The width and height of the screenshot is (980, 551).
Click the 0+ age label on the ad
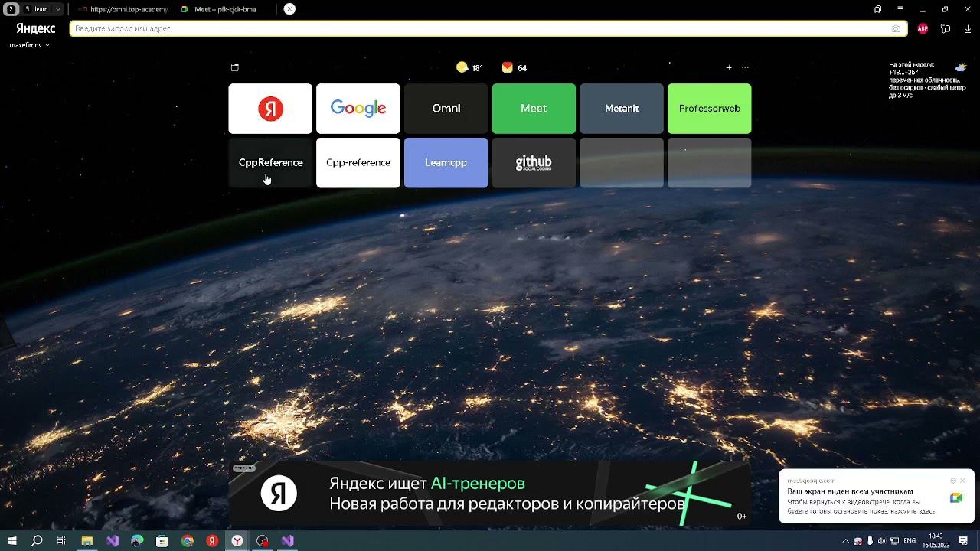pyautogui.click(x=741, y=517)
